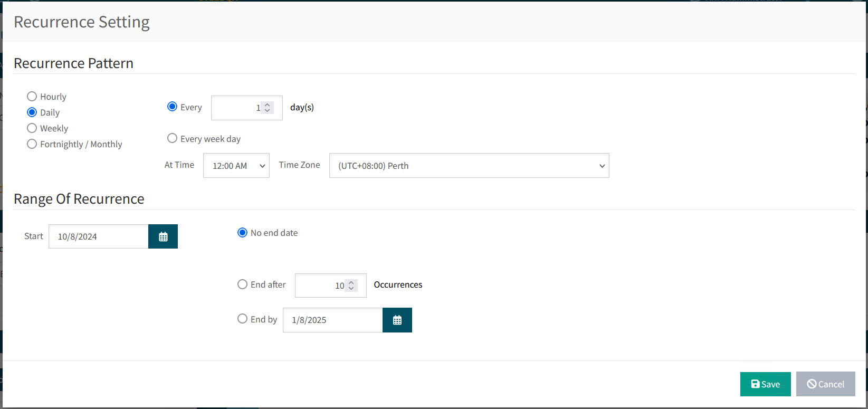Click the Start date input field

99,236
